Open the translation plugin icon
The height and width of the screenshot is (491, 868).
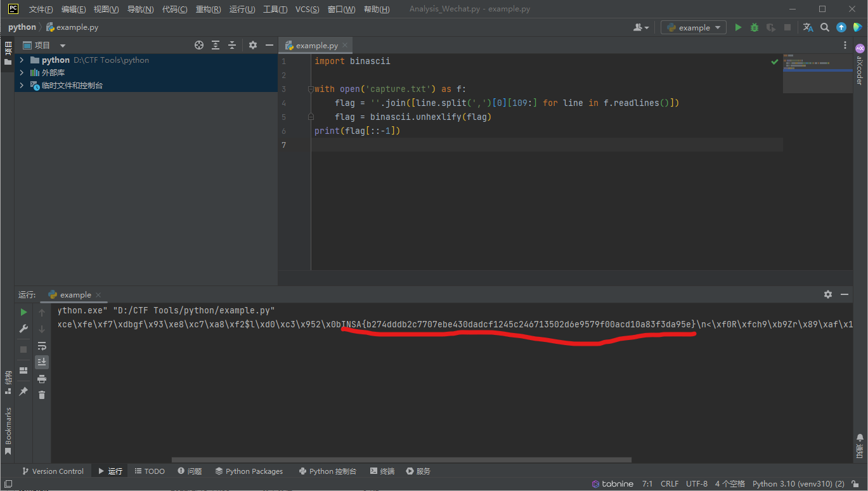tap(808, 27)
